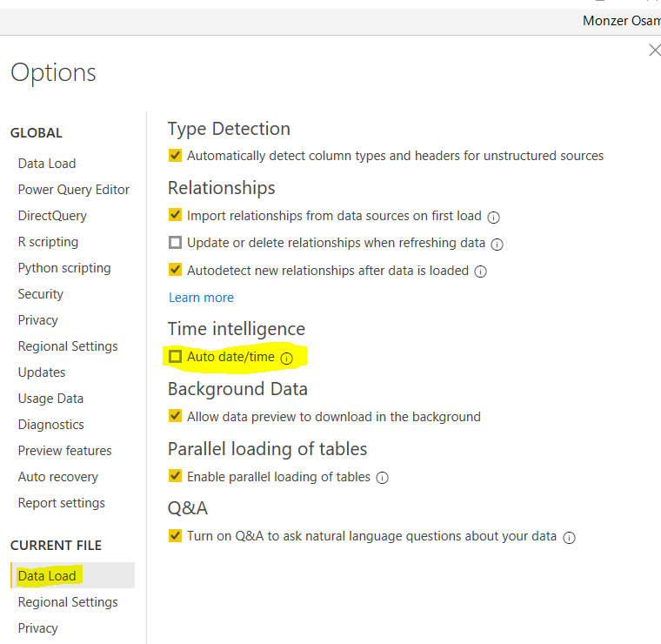The height and width of the screenshot is (644, 661).
Task: Click info icon beside Enable parallel loading
Action: click(383, 478)
